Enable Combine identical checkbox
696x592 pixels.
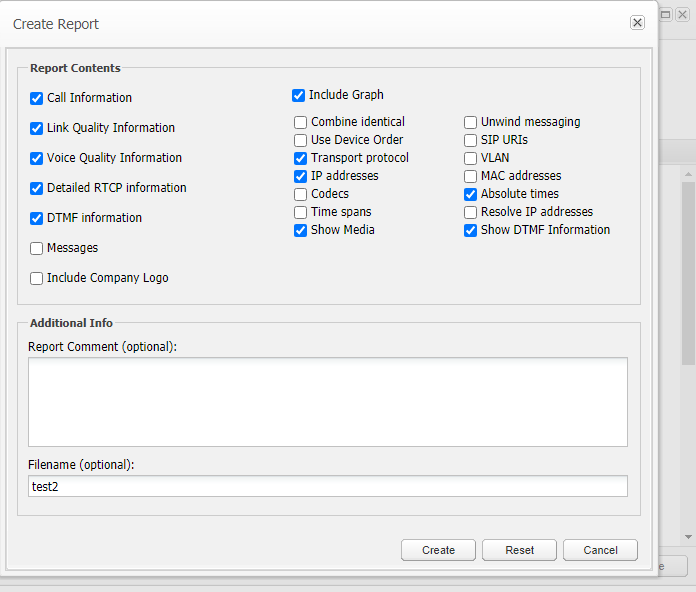(x=301, y=122)
